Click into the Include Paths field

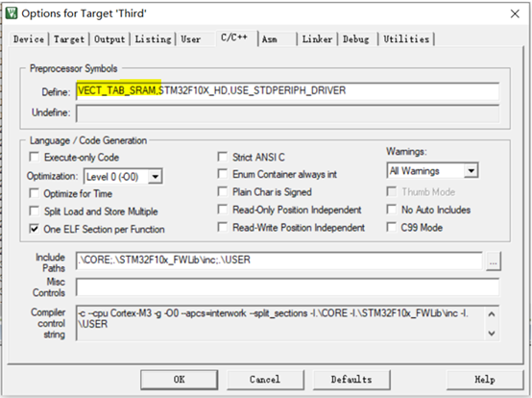(x=278, y=261)
